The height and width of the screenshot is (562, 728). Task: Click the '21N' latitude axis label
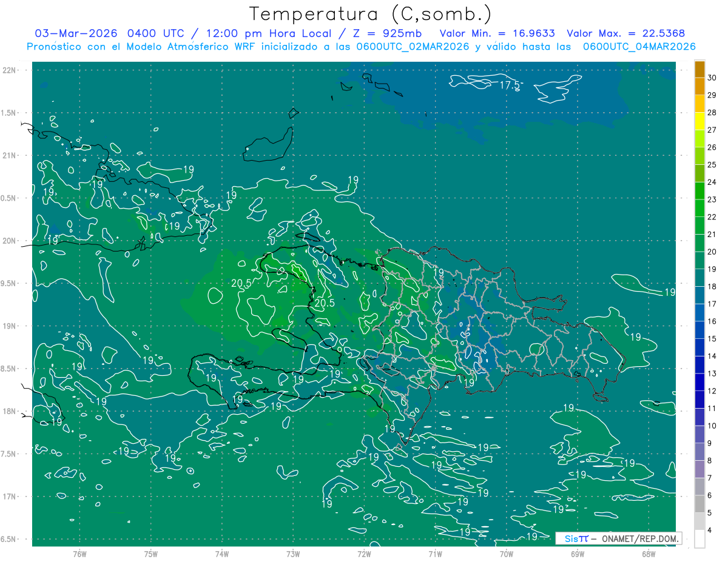coord(8,155)
